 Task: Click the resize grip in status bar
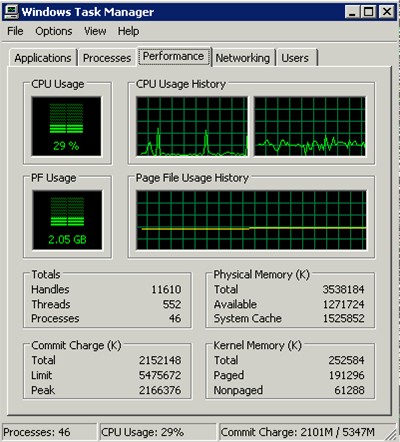pyautogui.click(x=391, y=433)
